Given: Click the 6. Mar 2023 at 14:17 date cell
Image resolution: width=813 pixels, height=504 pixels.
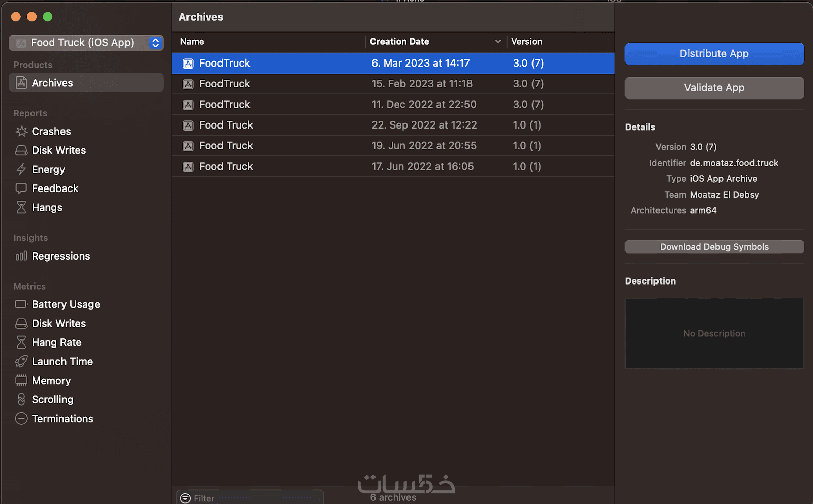Looking at the screenshot, I should click(x=421, y=64).
